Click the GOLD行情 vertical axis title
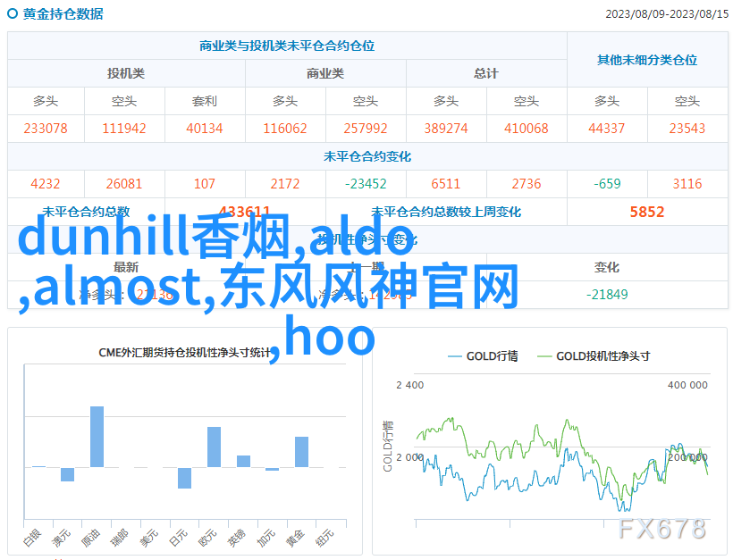The image size is (733, 560). pos(388,447)
